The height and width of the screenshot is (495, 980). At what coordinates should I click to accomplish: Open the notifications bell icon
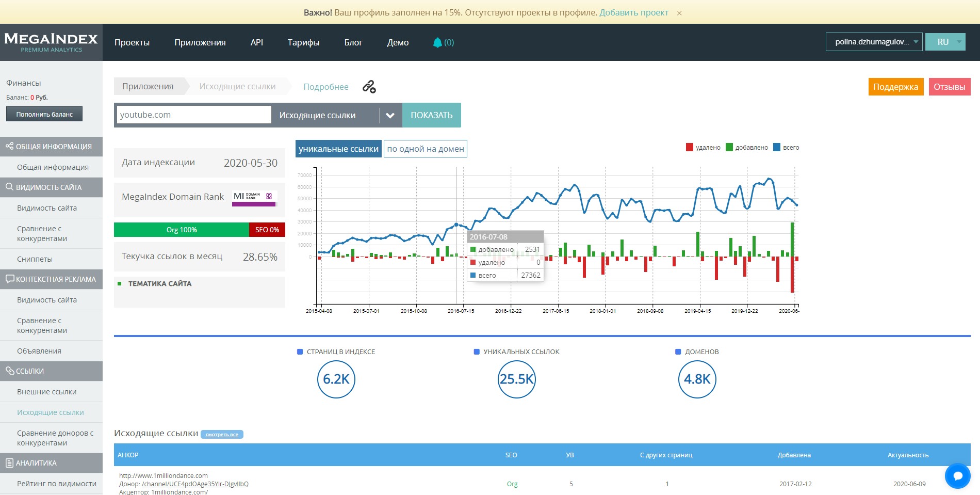coord(437,42)
